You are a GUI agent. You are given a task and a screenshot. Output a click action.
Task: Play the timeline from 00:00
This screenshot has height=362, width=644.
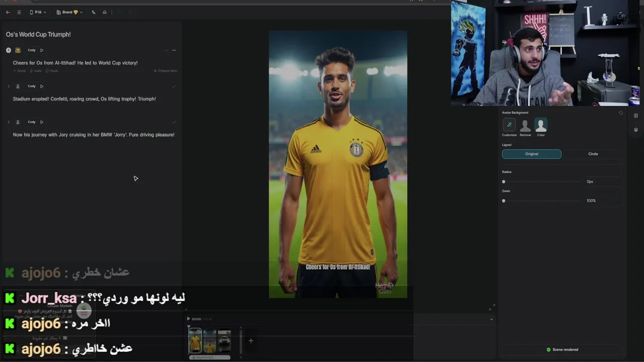[x=189, y=319]
